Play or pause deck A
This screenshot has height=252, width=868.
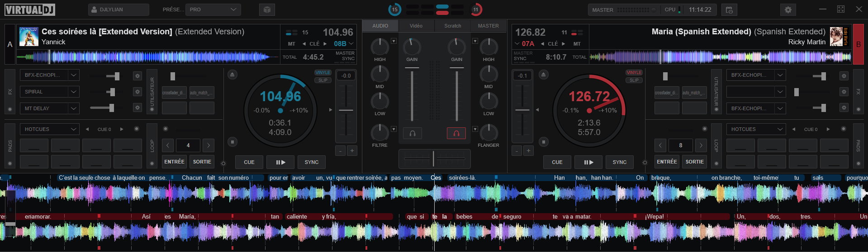tap(280, 162)
